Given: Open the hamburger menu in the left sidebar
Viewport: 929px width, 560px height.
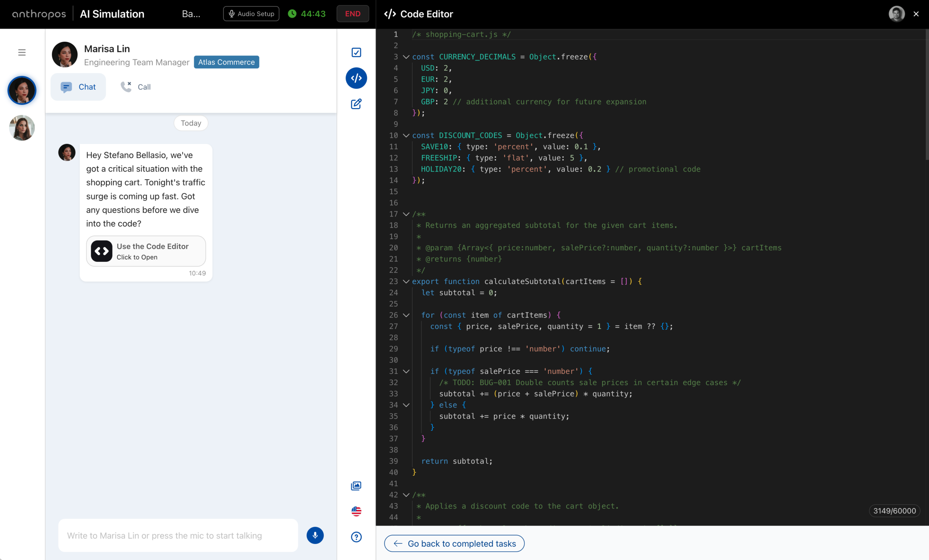Looking at the screenshot, I should tap(22, 52).
